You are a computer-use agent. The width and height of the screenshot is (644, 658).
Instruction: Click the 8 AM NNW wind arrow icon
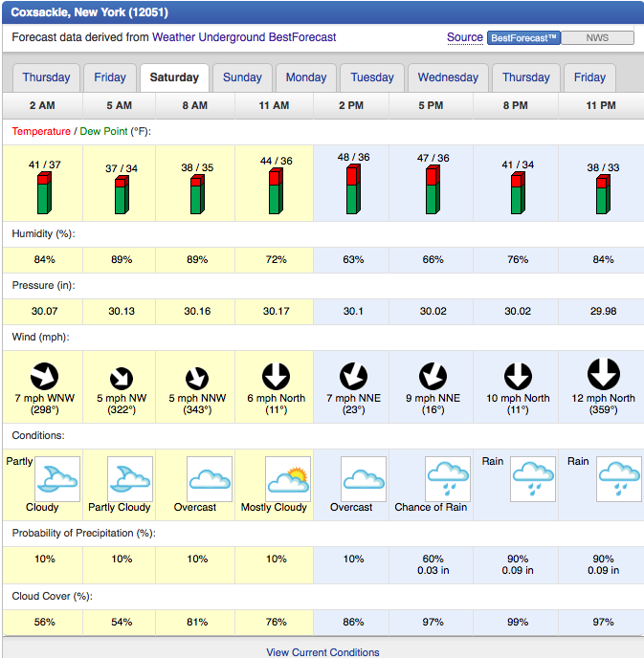point(197,378)
